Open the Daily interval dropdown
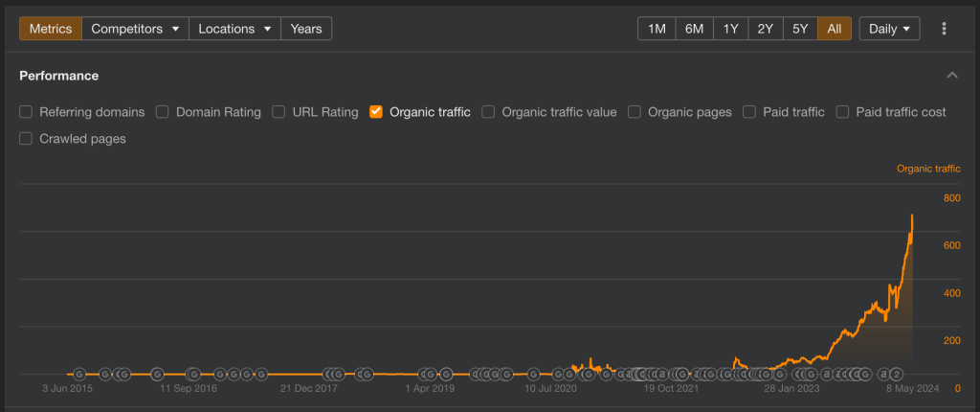The height and width of the screenshot is (412, 980). click(x=889, y=29)
